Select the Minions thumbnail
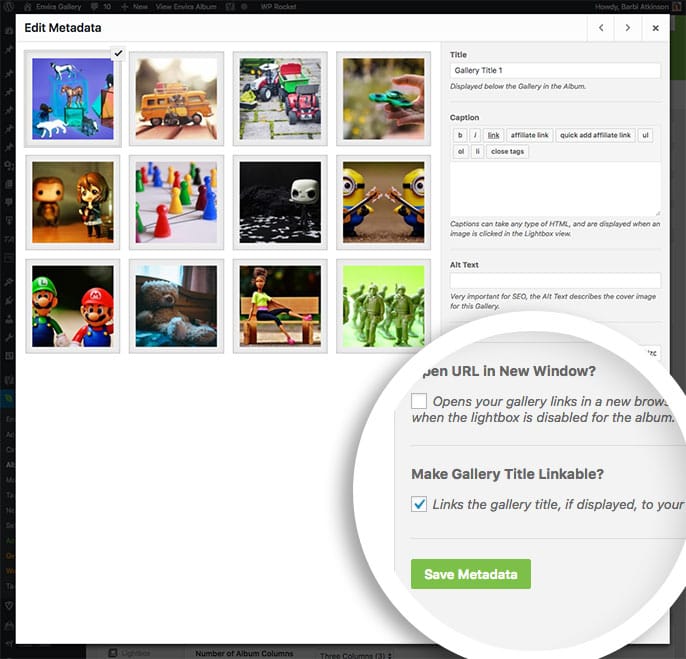686x659 pixels. pos(383,202)
